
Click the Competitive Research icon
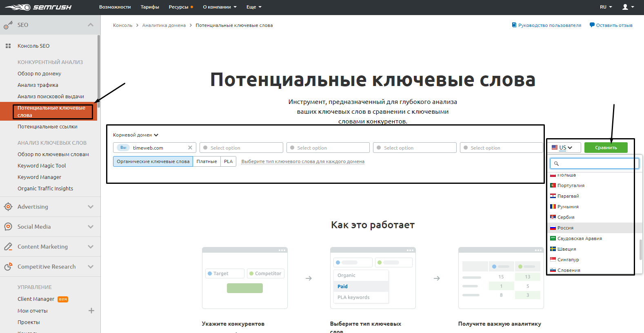[x=8, y=267]
